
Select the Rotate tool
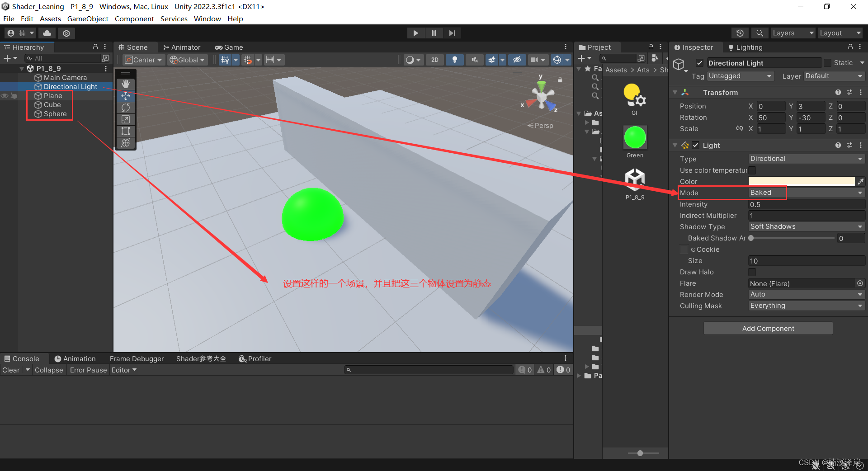125,108
